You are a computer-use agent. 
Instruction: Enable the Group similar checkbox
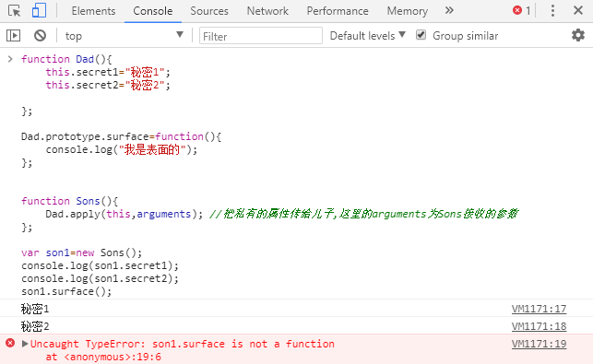421,35
